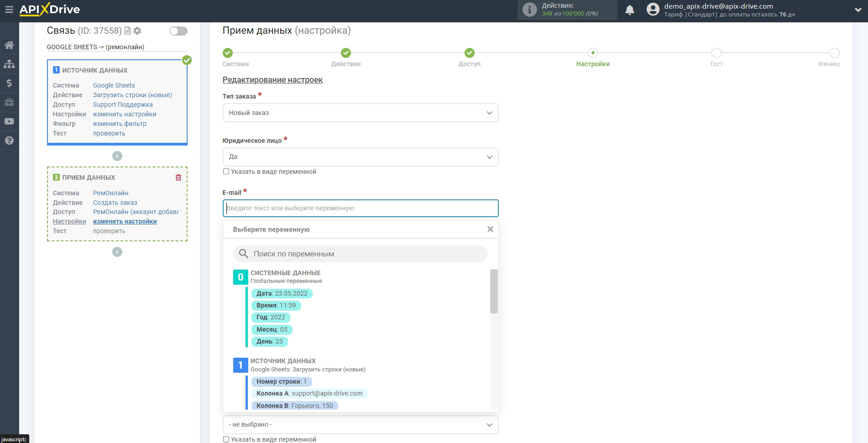Click the variable list scrollbar
The width and height of the screenshot is (868, 443).
click(x=494, y=291)
